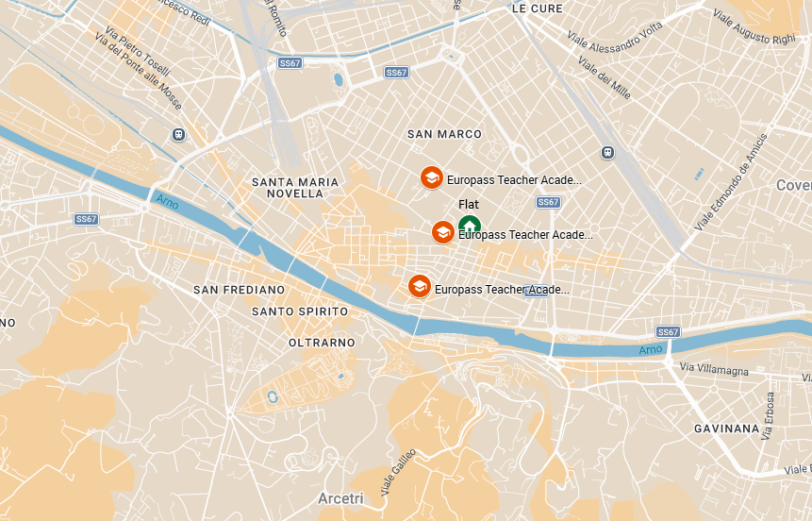Select the middle Europass Teacher Academy pin
812x521 pixels.
pyautogui.click(x=442, y=232)
